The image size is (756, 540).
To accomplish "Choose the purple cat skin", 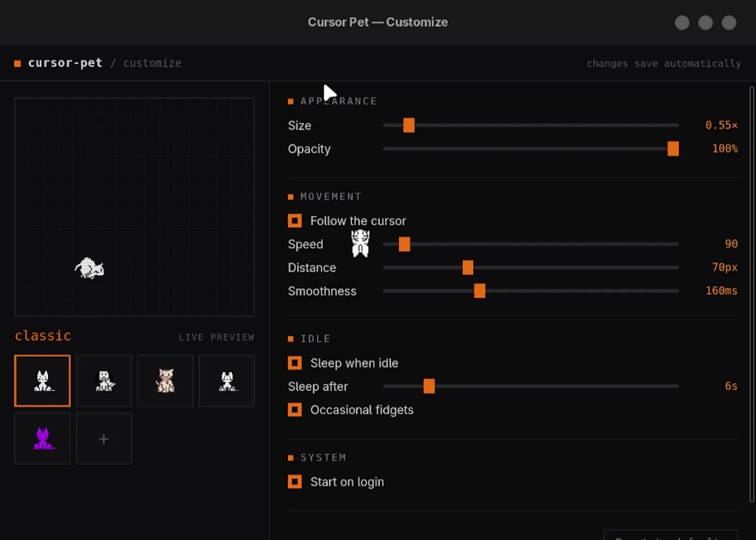I will (x=43, y=438).
